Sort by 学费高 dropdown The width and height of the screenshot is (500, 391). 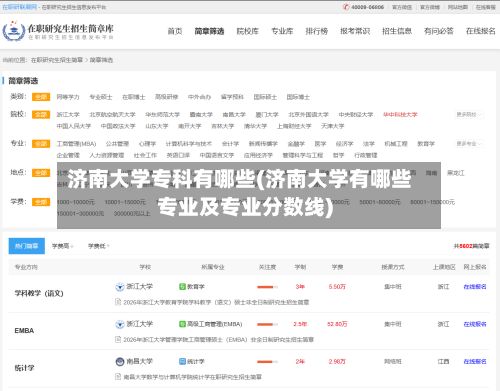62,246
